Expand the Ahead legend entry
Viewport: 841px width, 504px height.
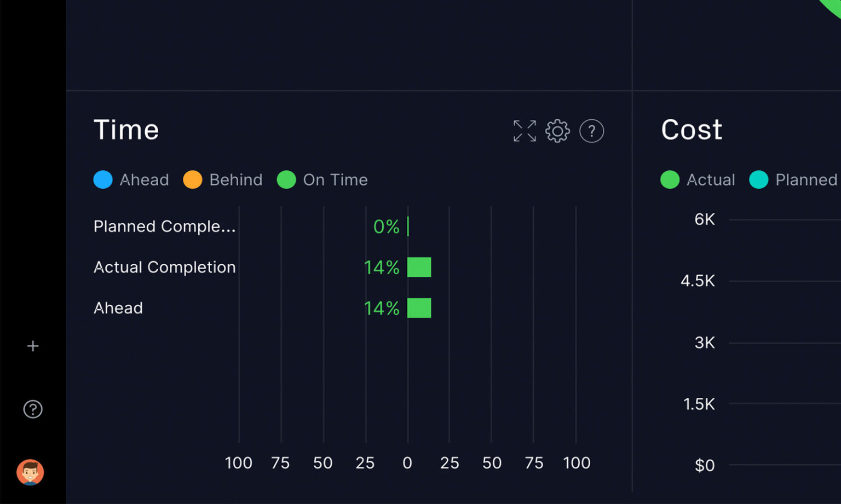click(x=132, y=179)
